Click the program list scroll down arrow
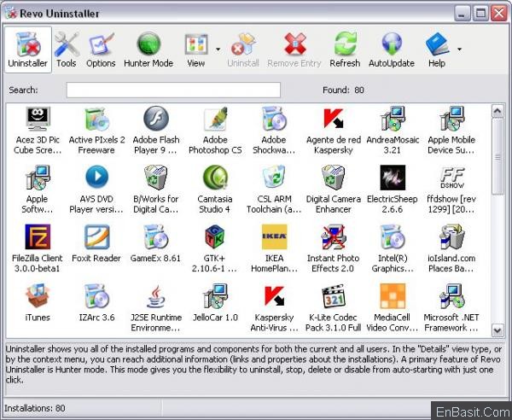Image resolution: width=512 pixels, height=420 pixels. [x=497, y=330]
